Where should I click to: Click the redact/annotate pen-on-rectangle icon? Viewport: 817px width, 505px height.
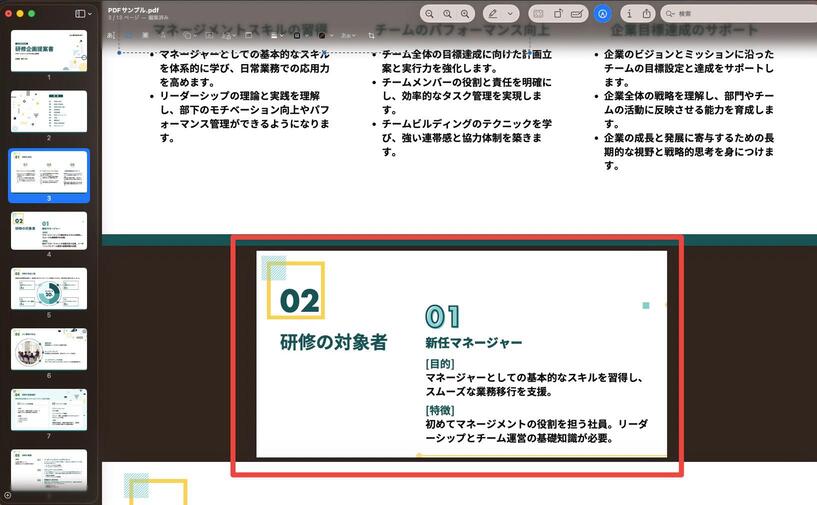click(x=577, y=14)
